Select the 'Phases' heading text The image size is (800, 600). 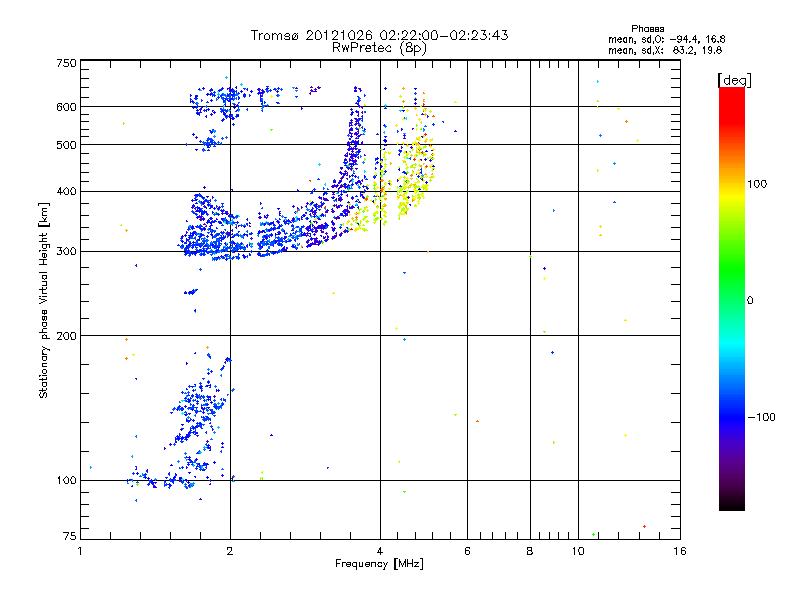pyautogui.click(x=647, y=29)
